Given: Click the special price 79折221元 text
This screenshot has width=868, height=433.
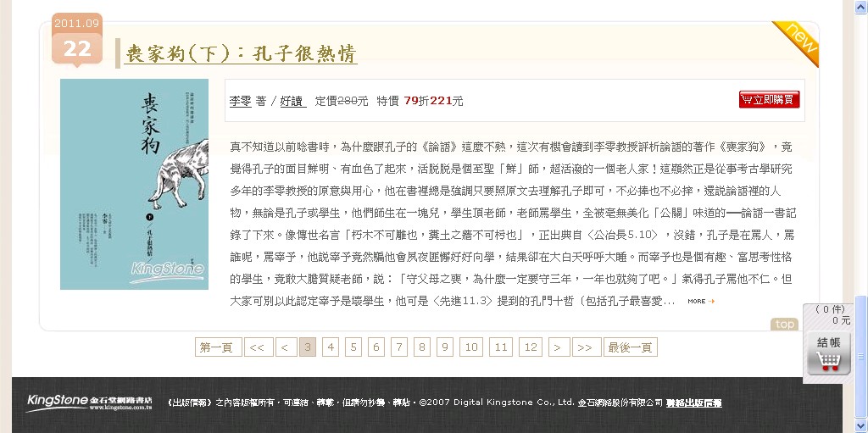Looking at the screenshot, I should tap(433, 101).
